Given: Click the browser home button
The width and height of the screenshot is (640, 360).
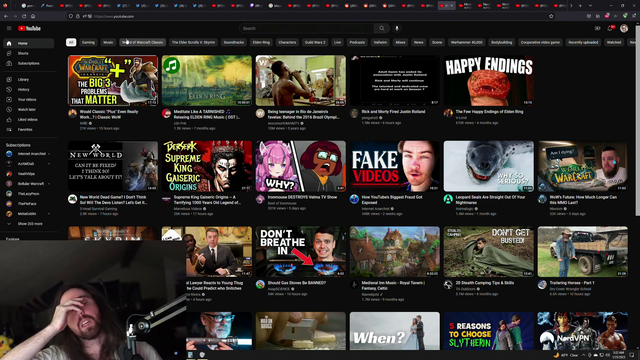Looking at the screenshot, I should 33,16.
